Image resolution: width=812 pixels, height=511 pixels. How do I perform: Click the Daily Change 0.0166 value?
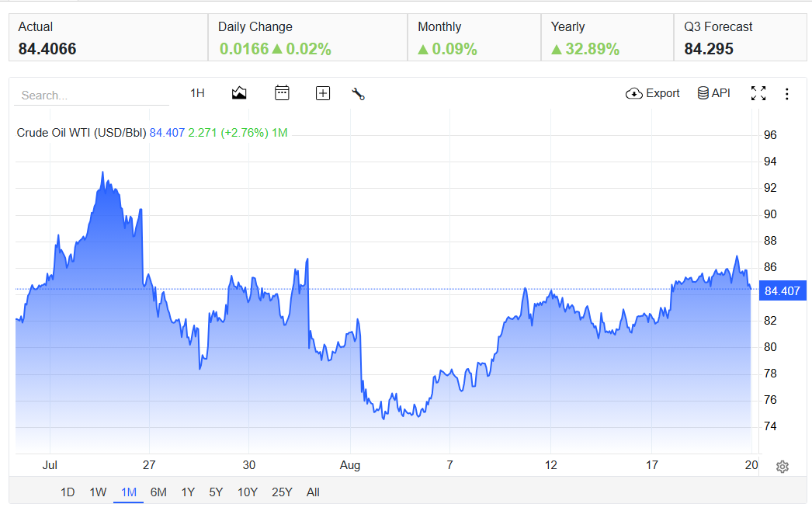tap(244, 49)
